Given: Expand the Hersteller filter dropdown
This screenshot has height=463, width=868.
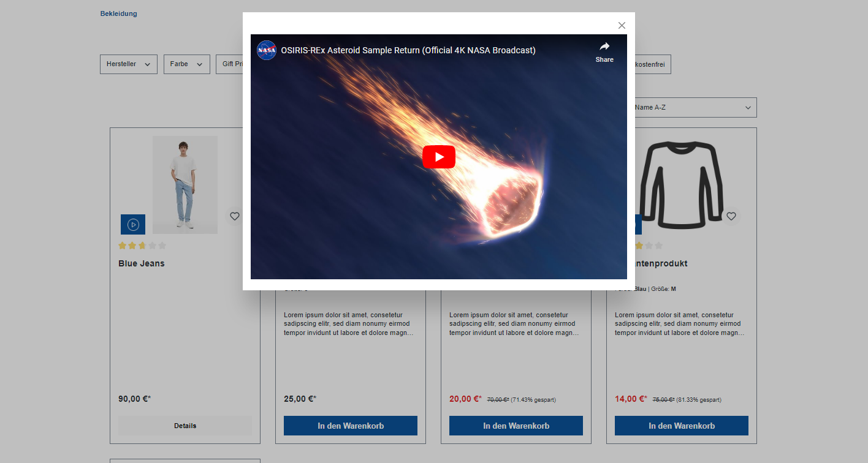Looking at the screenshot, I should pyautogui.click(x=129, y=64).
